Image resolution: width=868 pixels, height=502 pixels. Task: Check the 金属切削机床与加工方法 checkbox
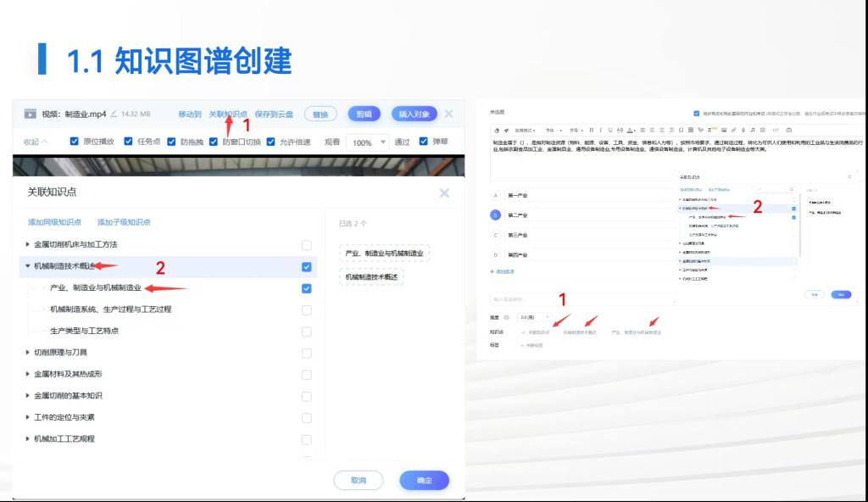pyautogui.click(x=306, y=245)
